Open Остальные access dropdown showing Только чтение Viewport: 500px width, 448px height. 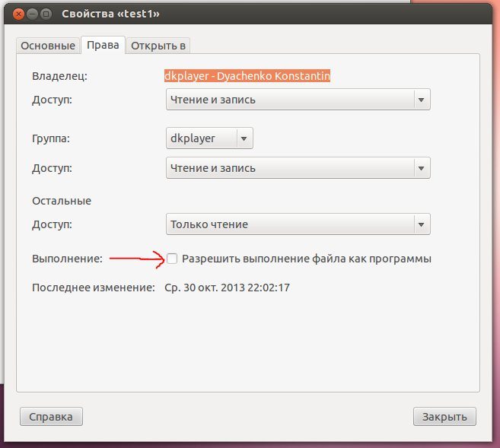point(298,224)
